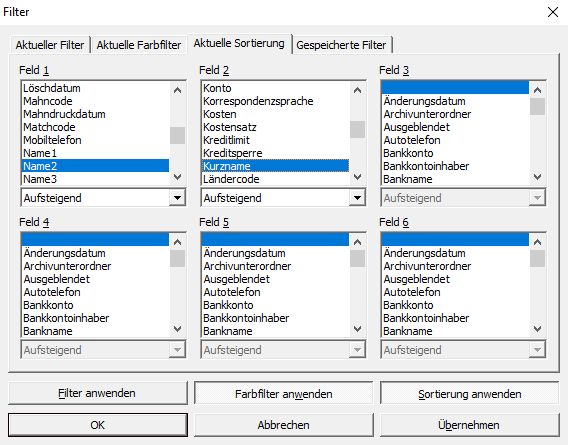Click scroll-down arrow in Feld 1 list
This screenshot has width=568, height=445.
point(177,177)
